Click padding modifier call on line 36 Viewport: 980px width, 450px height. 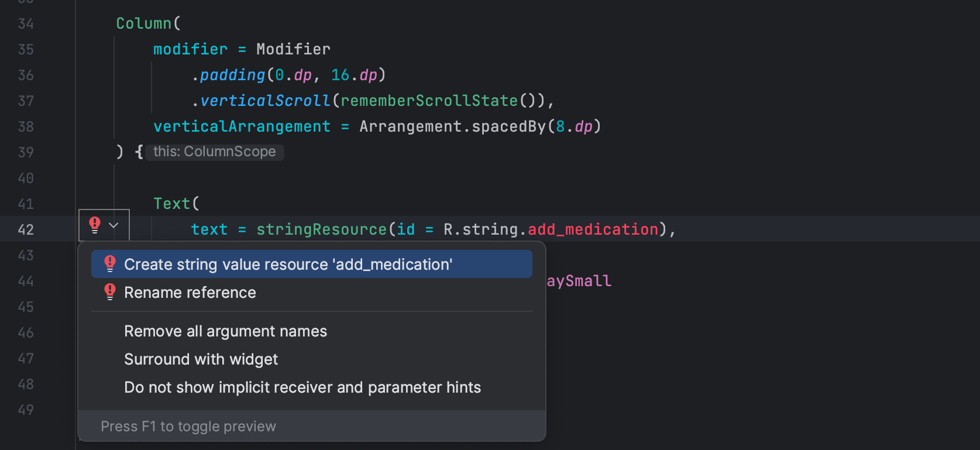232,75
